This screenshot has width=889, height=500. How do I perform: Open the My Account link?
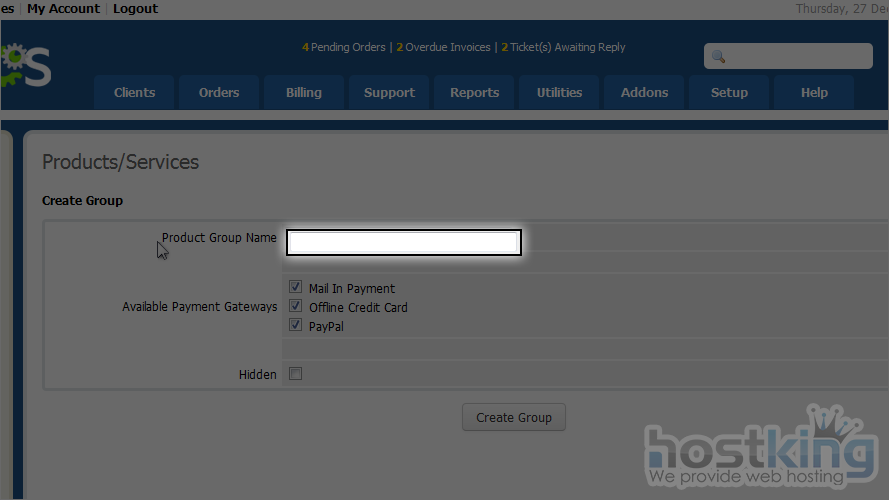coord(63,8)
